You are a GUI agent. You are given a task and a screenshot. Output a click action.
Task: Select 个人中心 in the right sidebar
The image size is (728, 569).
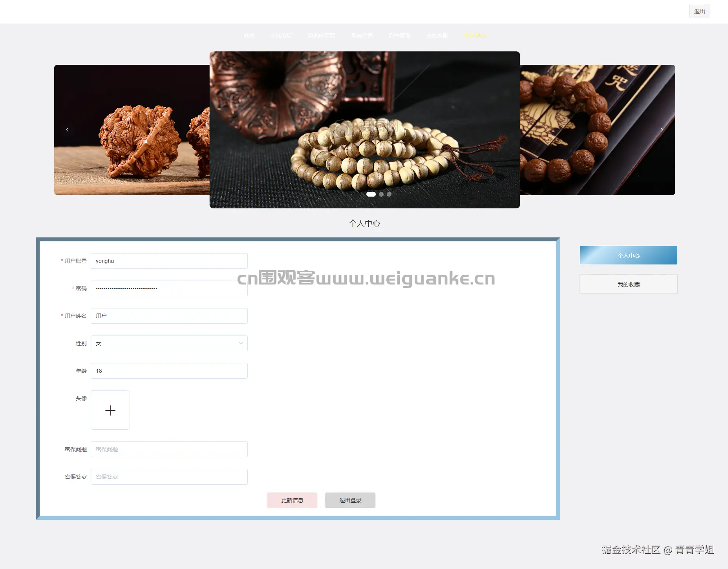(x=629, y=255)
